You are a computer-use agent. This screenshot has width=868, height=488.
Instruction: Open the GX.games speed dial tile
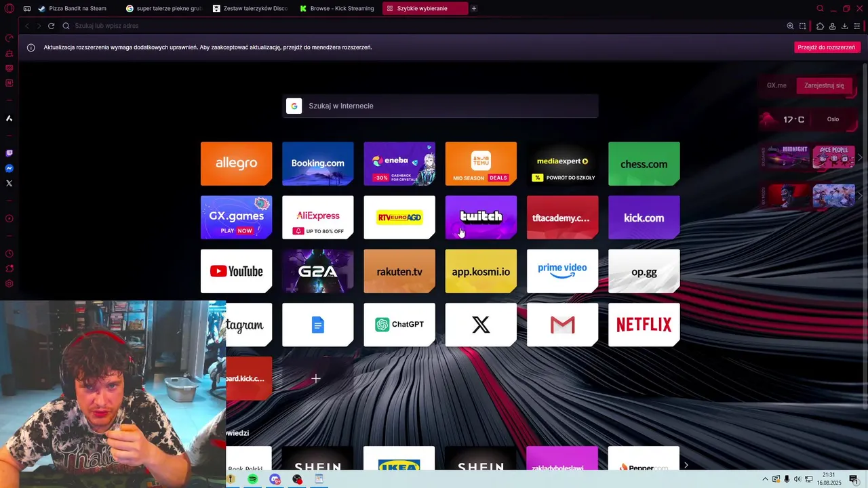click(x=236, y=218)
